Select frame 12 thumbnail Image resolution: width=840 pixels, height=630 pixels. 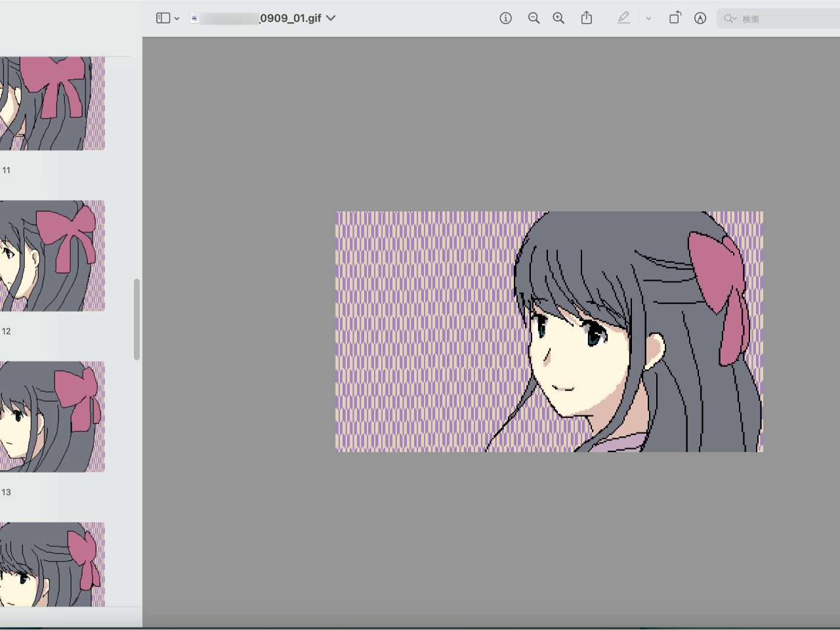pyautogui.click(x=52, y=255)
